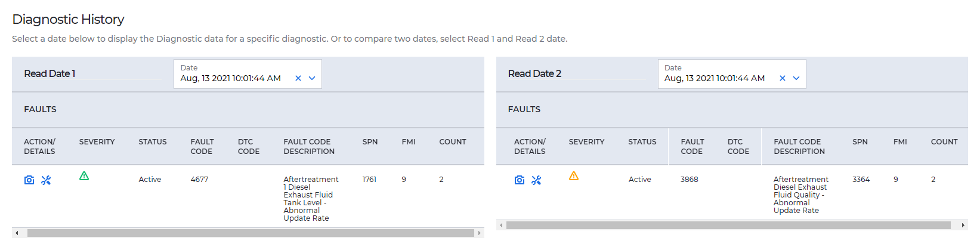Click Read Date 2 date field

(732, 74)
